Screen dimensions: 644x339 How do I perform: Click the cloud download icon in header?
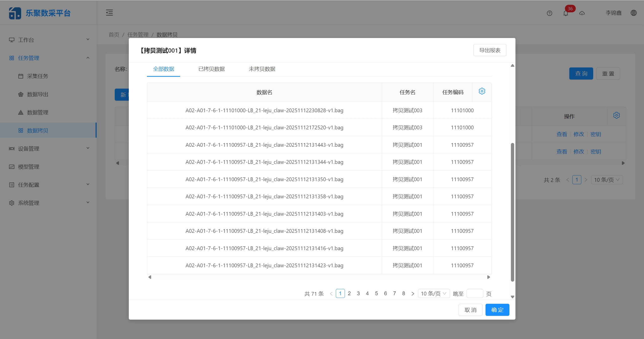click(x=582, y=13)
